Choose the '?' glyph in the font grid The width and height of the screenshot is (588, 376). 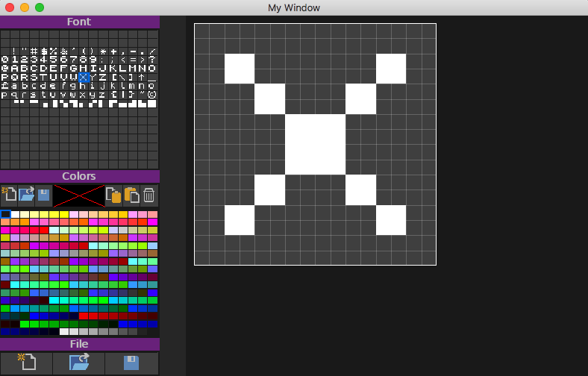point(152,59)
